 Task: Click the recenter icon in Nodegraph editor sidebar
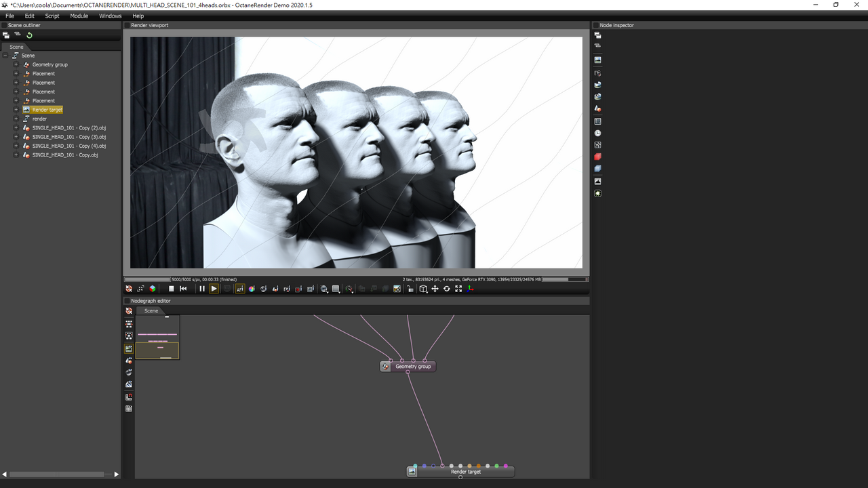point(129,311)
